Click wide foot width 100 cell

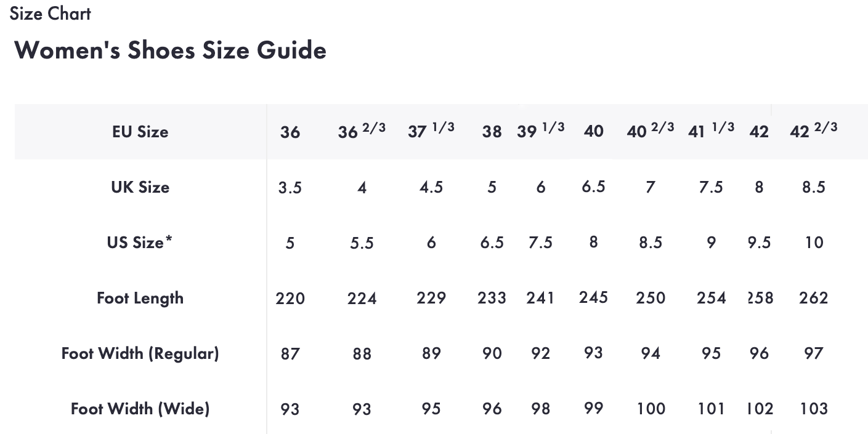pos(651,409)
